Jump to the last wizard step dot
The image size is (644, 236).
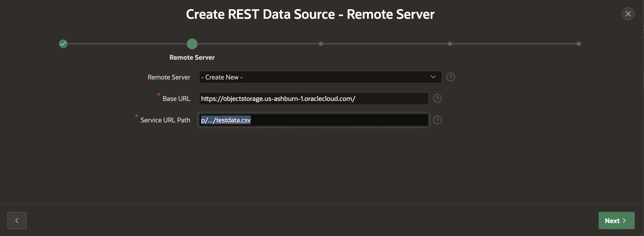coord(579,44)
